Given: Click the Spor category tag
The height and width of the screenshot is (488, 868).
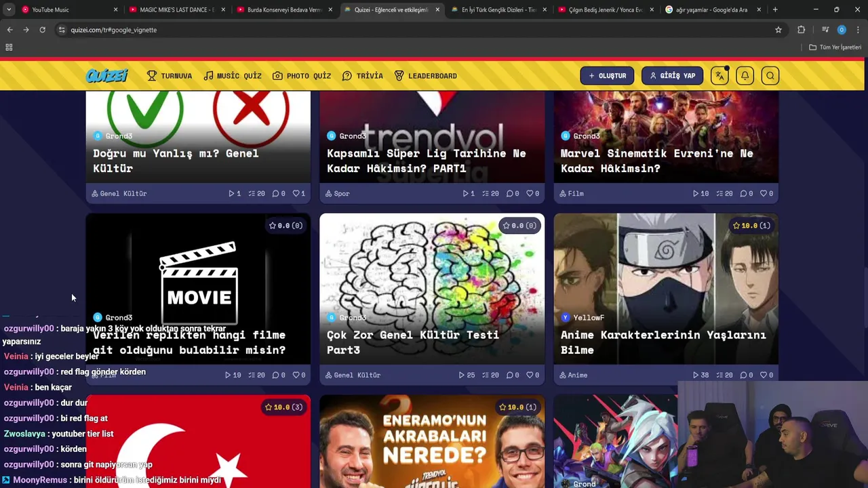Looking at the screenshot, I should (x=337, y=194).
